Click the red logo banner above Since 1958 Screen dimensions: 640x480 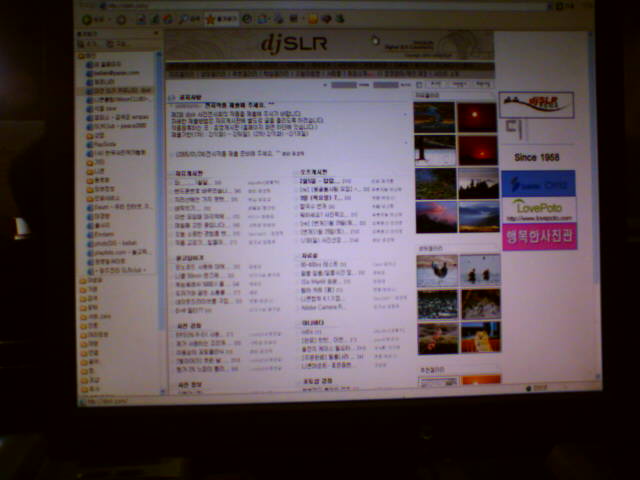(x=536, y=104)
